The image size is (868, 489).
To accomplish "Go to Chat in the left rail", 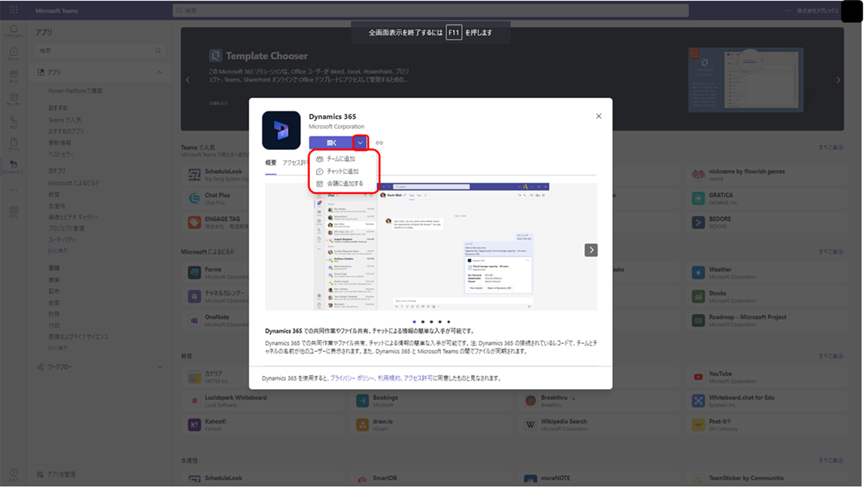I will coord(14,54).
